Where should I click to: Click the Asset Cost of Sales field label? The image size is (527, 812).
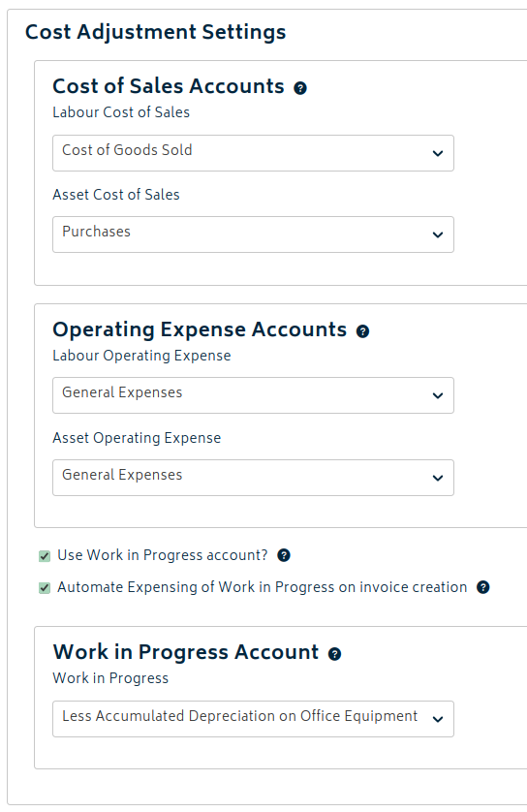[116, 195]
